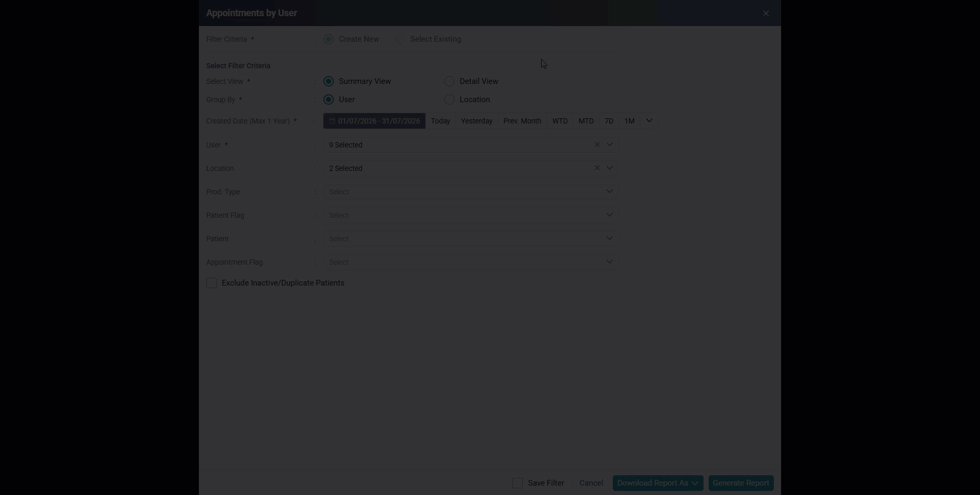Click the calendar icon in date field

[x=332, y=121]
